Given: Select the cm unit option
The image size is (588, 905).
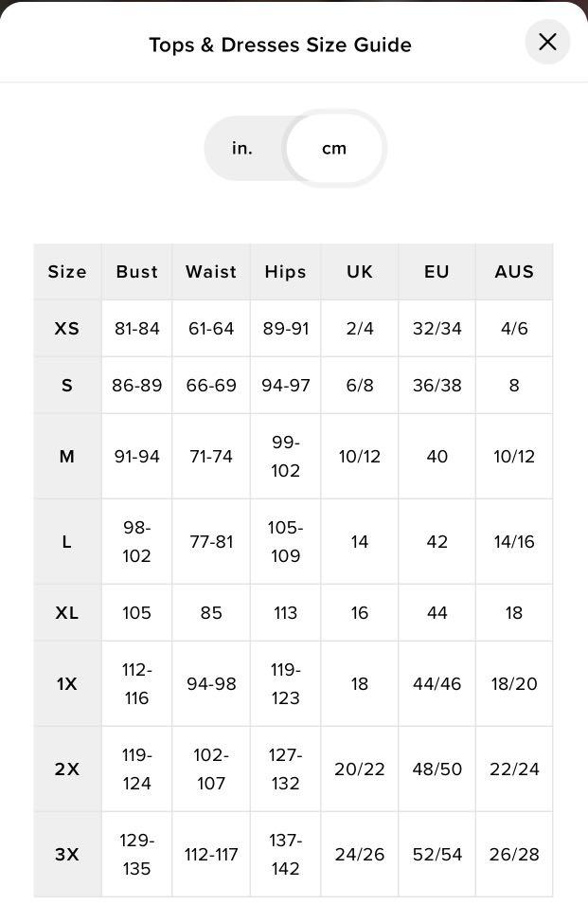Looking at the screenshot, I should click(x=334, y=149).
